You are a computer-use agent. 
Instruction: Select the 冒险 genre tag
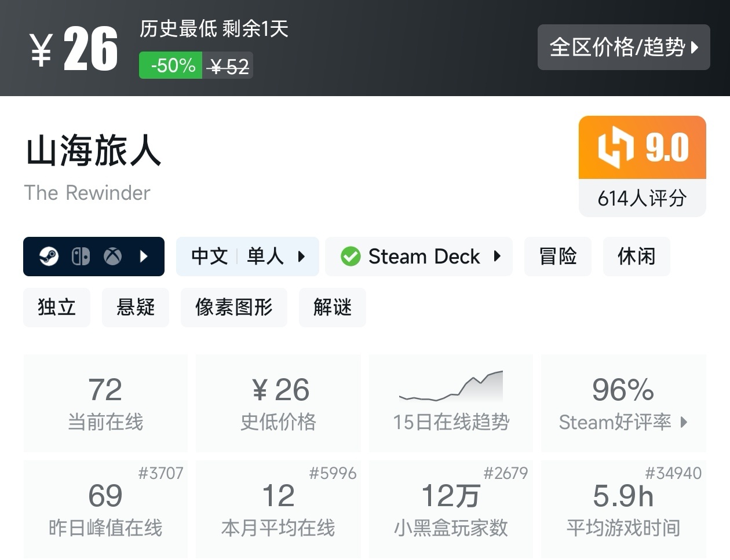[x=557, y=256]
